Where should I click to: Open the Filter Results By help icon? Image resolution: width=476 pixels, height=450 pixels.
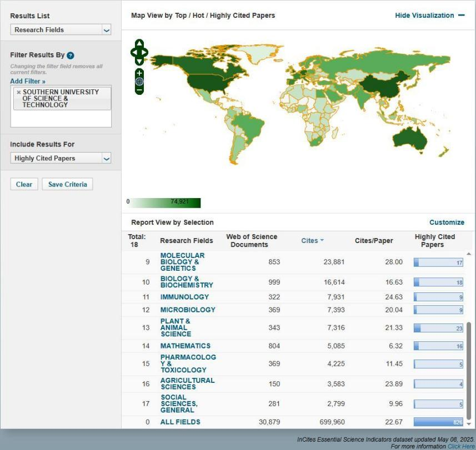point(71,55)
